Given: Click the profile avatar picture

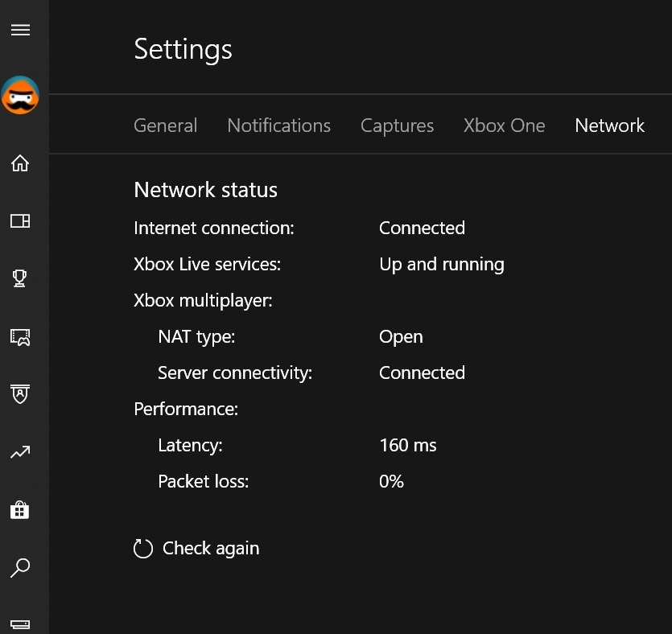Looking at the screenshot, I should [20, 96].
